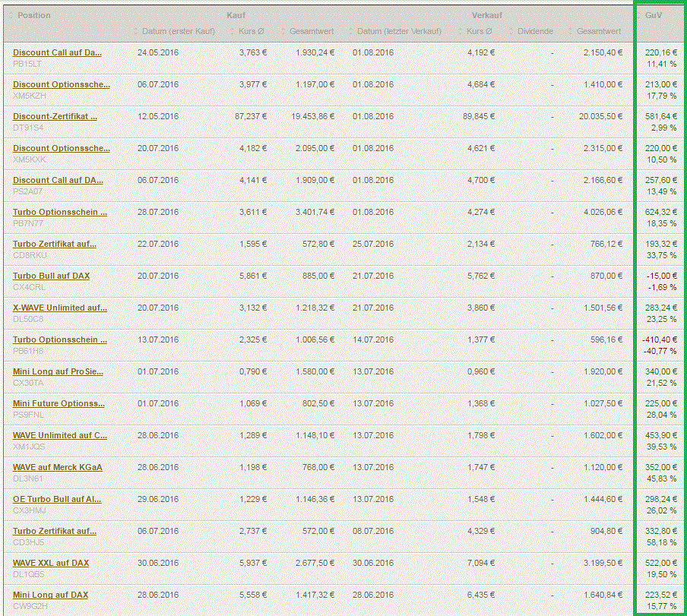Screen dimensions: 687x616
Task: Click the GuV value 581,64 €
Action: [x=660, y=116]
